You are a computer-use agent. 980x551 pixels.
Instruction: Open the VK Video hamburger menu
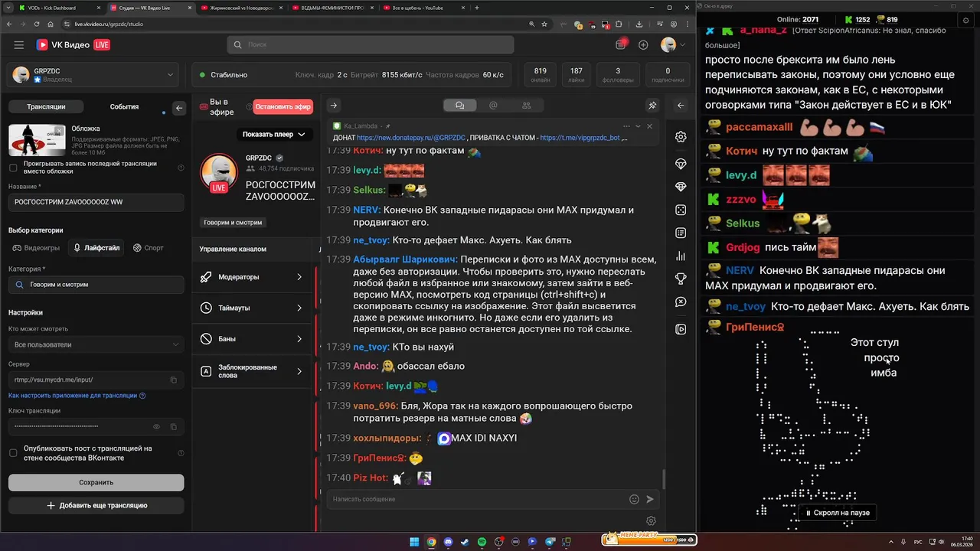[18, 45]
